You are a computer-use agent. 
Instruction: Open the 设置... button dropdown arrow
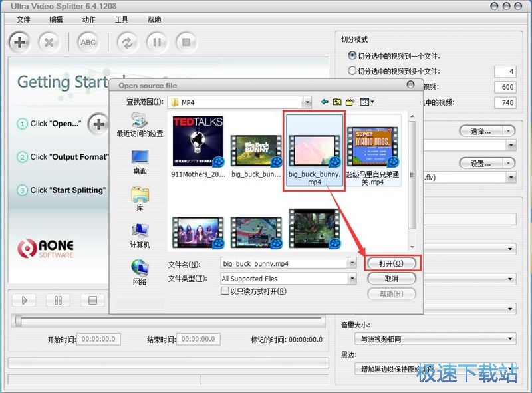coord(508,163)
